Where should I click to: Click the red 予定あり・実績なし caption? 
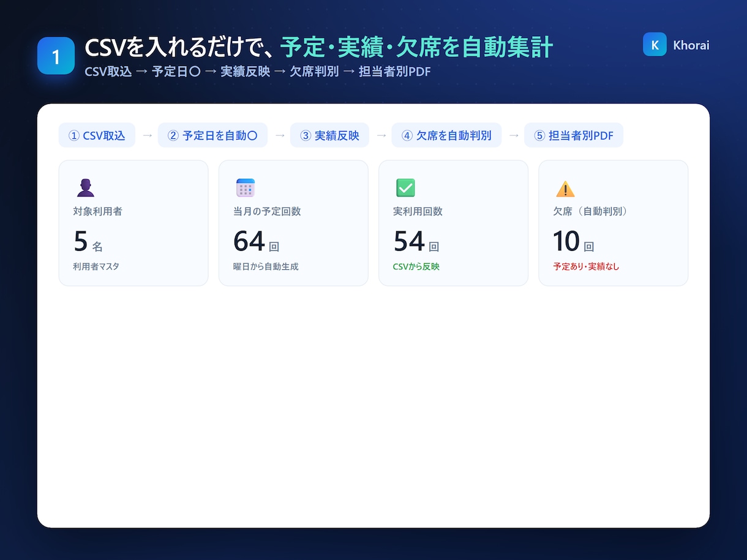pyautogui.click(x=586, y=267)
